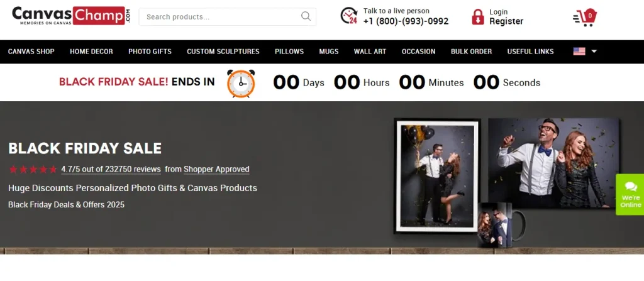Screen dimensions: 644x281
Task: Click the orange alarm clock icon
Action: (240, 83)
